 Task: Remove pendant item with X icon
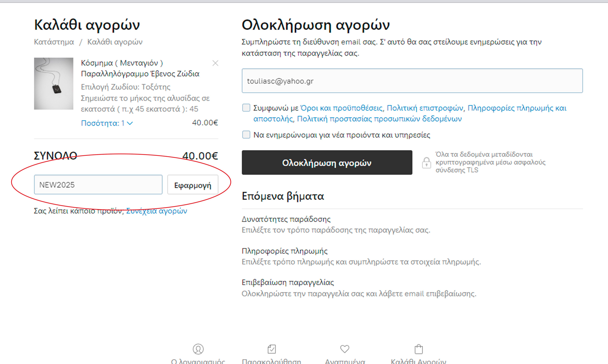[215, 63]
